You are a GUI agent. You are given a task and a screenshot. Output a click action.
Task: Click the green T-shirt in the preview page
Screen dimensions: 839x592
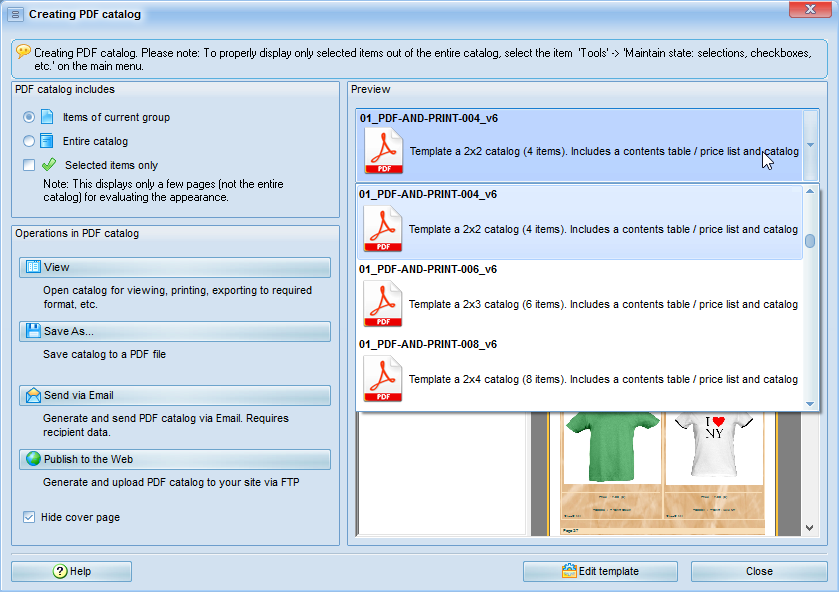point(613,446)
